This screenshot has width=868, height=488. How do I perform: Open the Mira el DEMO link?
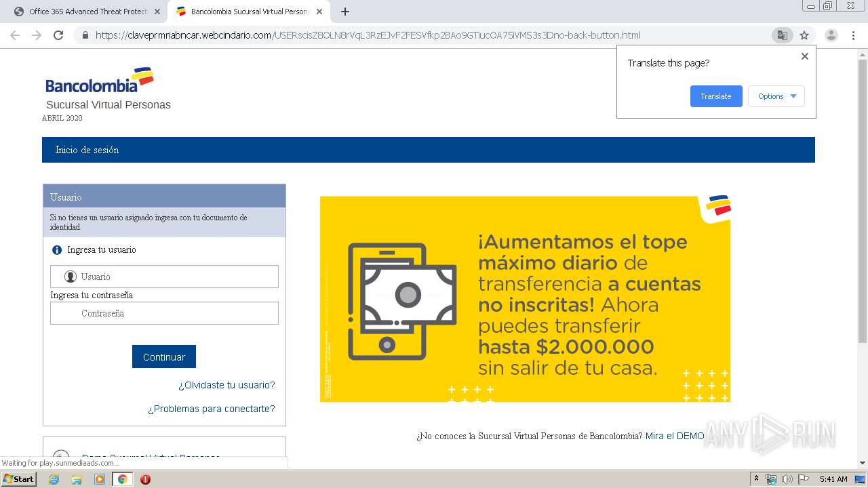tap(675, 436)
